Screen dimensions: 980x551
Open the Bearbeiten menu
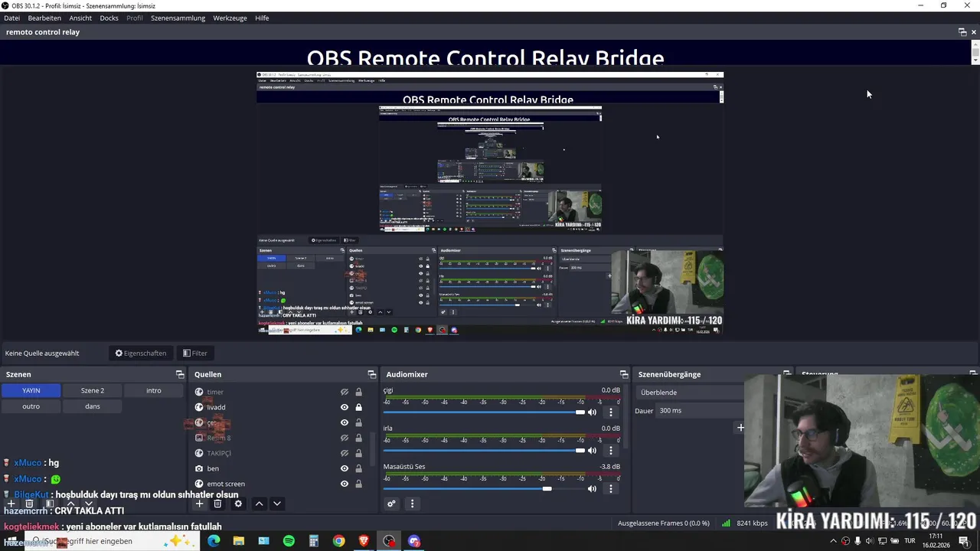pos(44,18)
